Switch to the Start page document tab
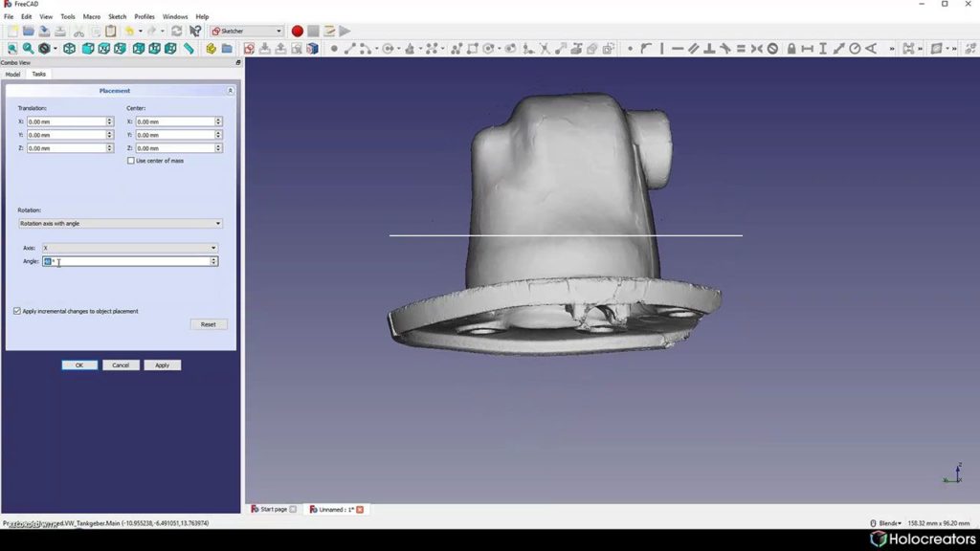This screenshot has width=980, height=551. 273,509
